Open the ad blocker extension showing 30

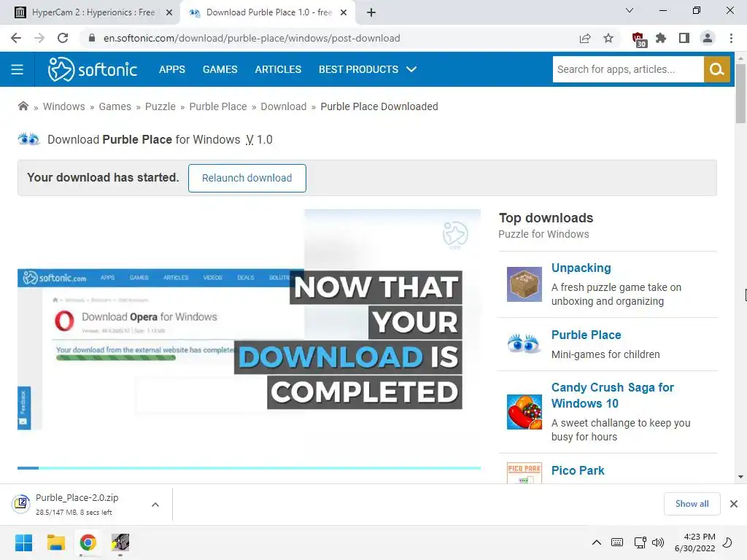click(x=638, y=39)
